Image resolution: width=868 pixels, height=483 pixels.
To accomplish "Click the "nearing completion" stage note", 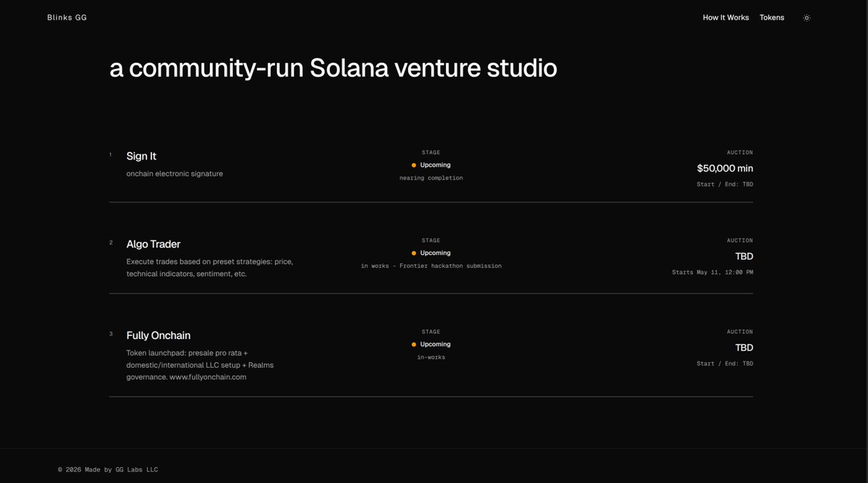I will point(431,178).
